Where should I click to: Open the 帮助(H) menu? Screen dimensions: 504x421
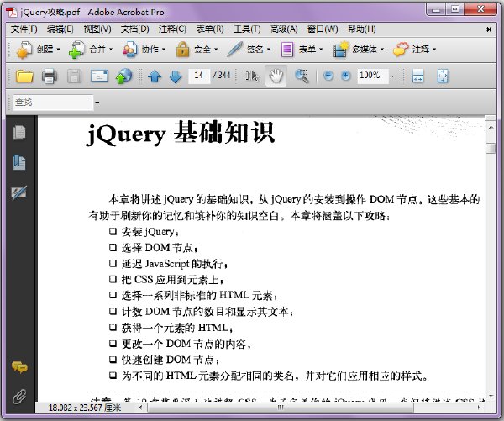click(x=361, y=29)
